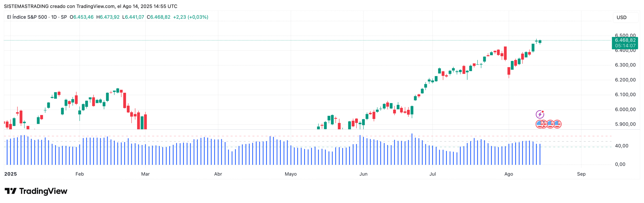Click the 05:14:07 countdown timer

coord(625,46)
